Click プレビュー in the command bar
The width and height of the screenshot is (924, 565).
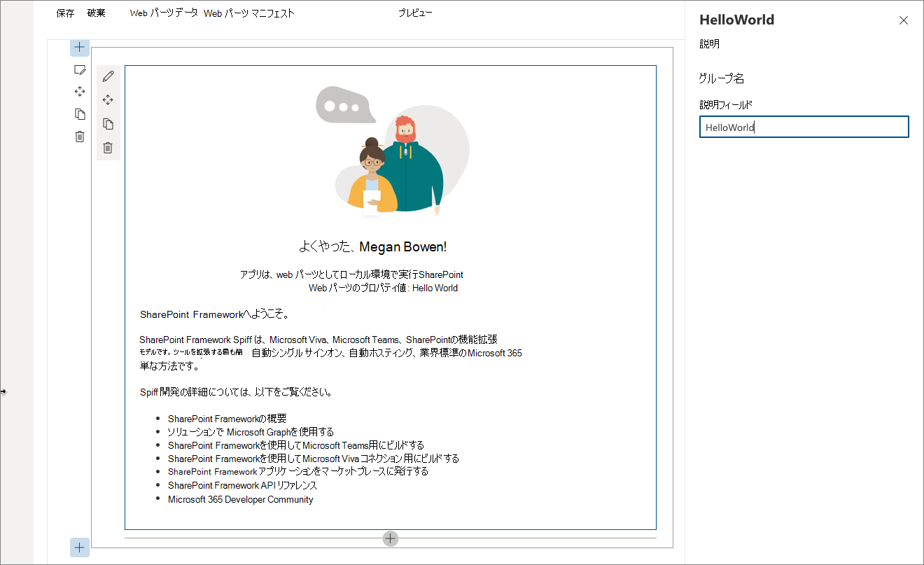coord(415,13)
